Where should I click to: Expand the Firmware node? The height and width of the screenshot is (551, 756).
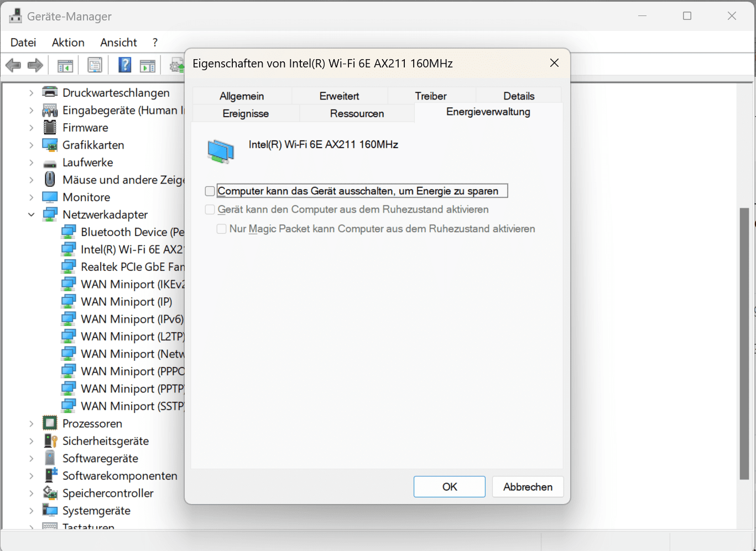pyautogui.click(x=31, y=128)
